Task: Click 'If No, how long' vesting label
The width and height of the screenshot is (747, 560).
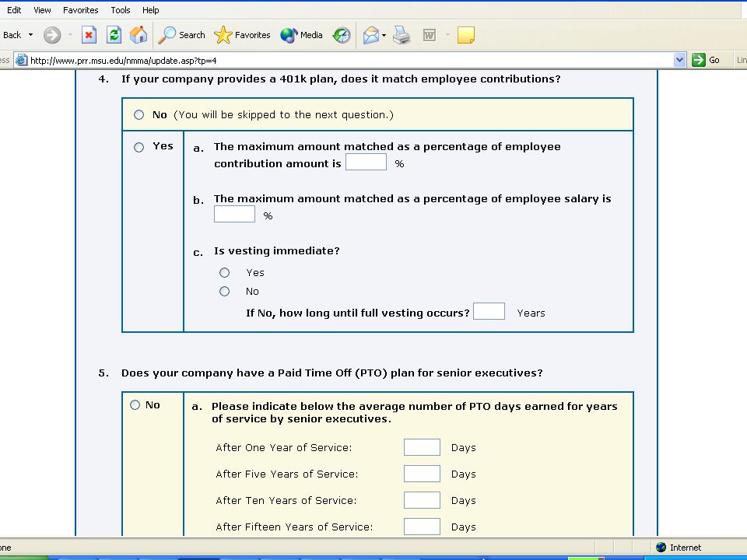Action: click(x=357, y=313)
